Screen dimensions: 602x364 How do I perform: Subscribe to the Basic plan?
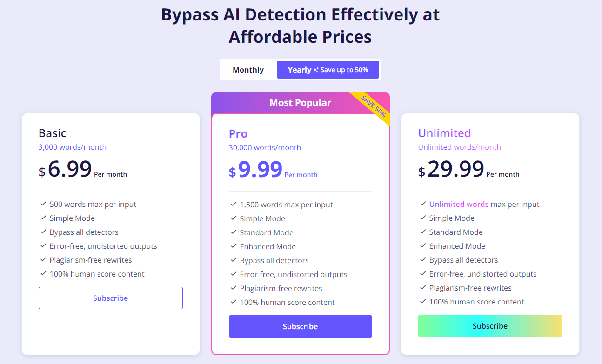click(x=111, y=298)
